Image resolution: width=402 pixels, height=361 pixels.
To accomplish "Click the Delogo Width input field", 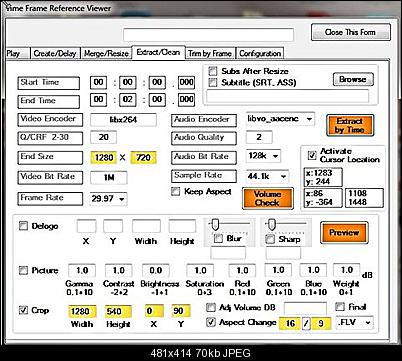I will (x=146, y=226).
